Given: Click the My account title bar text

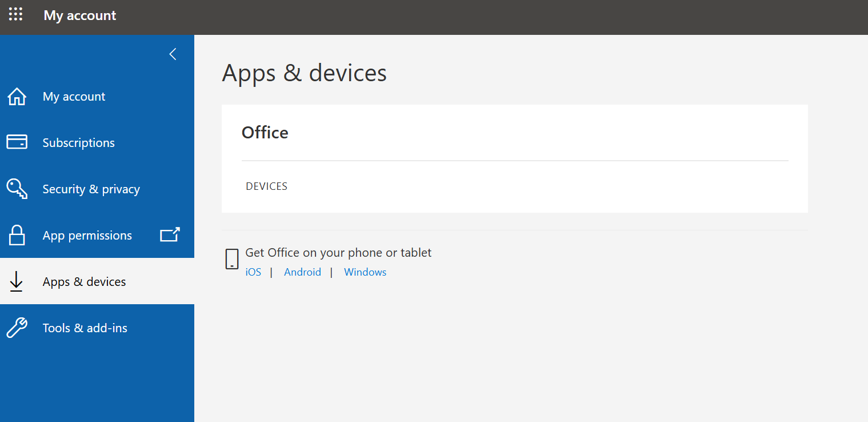Looking at the screenshot, I should [79, 15].
